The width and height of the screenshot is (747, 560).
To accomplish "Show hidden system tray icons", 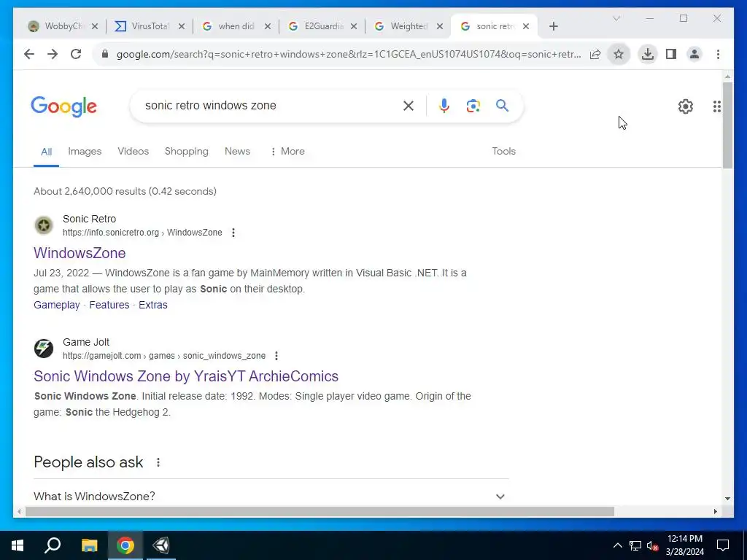I will [617, 545].
